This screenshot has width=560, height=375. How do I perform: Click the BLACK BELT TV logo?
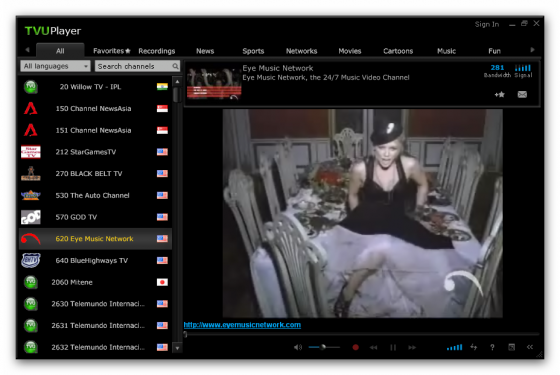(x=31, y=174)
